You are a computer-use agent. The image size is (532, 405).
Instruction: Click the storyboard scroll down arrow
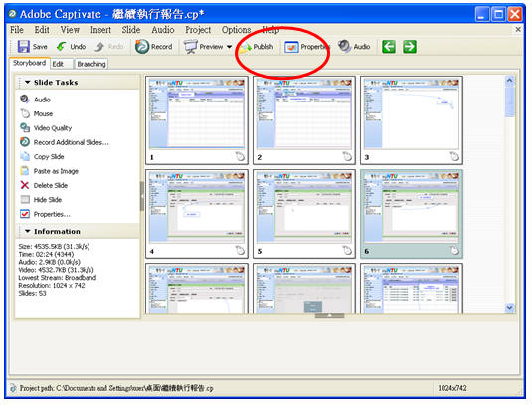click(509, 307)
